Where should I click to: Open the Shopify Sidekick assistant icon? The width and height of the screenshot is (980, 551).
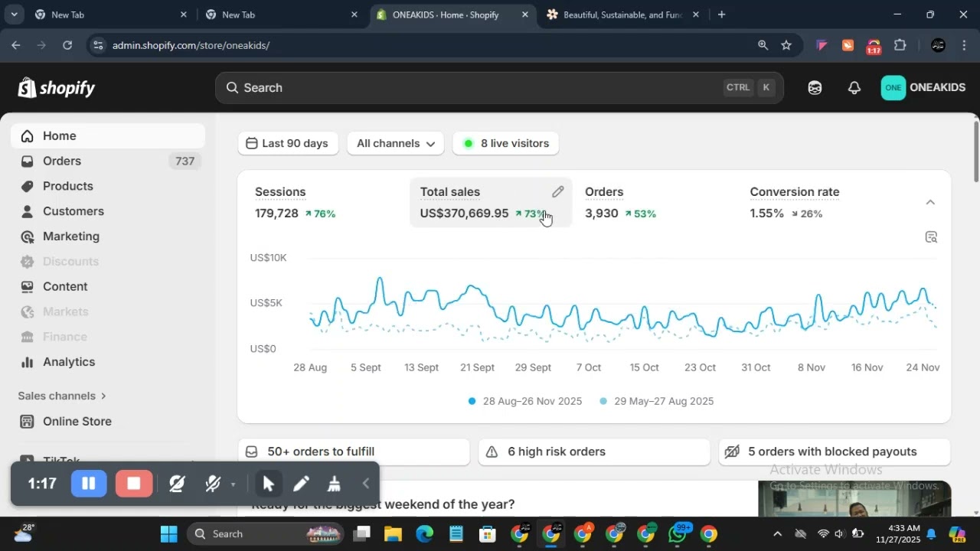815,88
